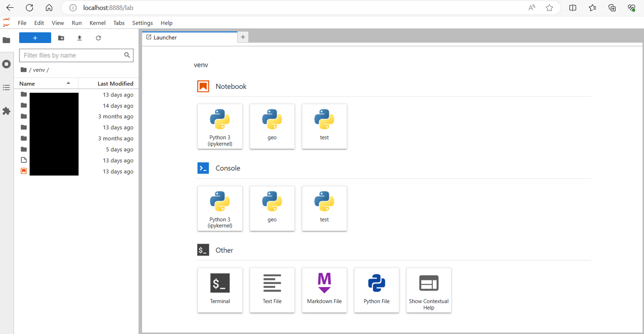Open the Terminal launcher card
644x334 pixels.
pyautogui.click(x=220, y=290)
